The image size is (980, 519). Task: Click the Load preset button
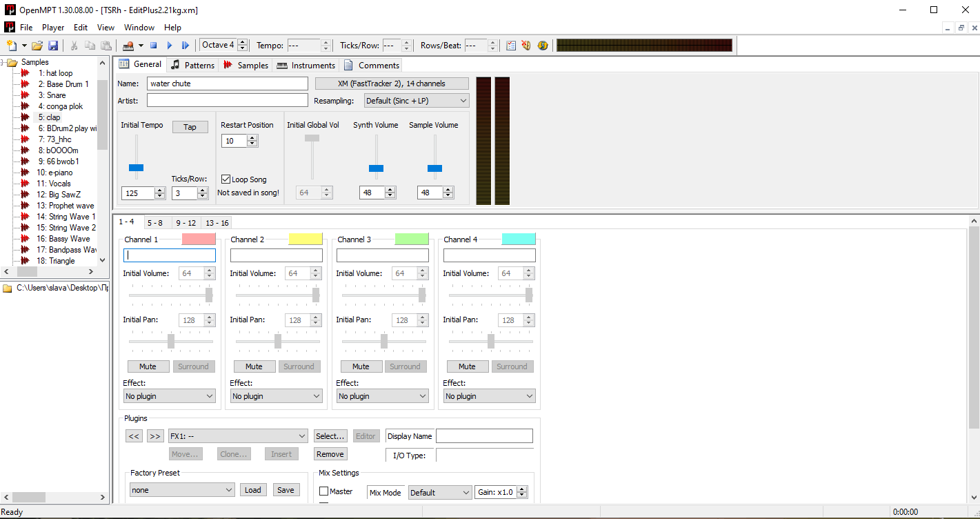pyautogui.click(x=253, y=490)
